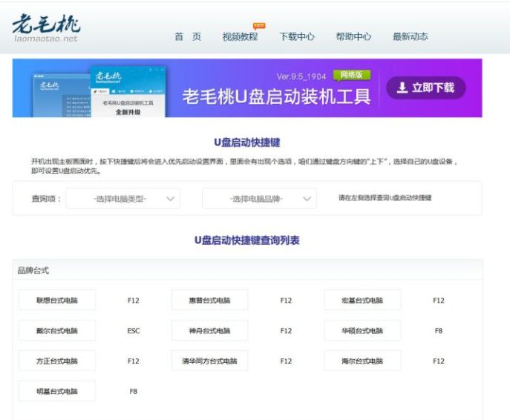Click the 品牌台式 section header

33,270
